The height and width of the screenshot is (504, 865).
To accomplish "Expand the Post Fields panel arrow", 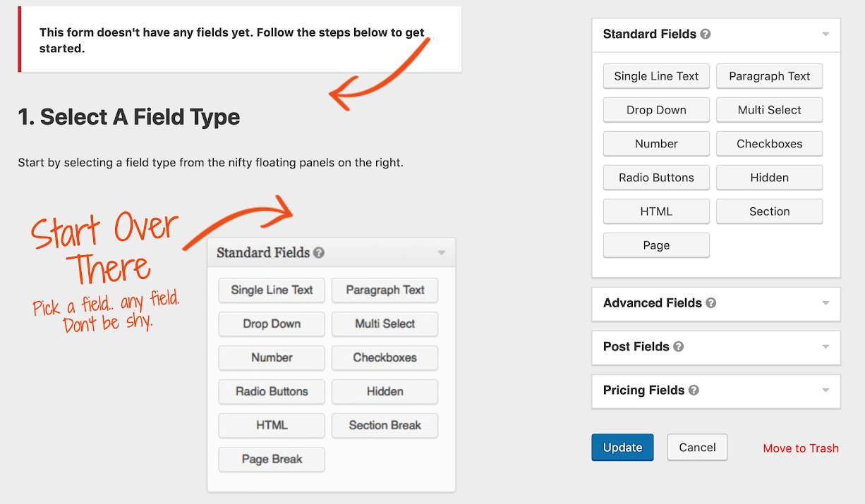I will click(825, 347).
